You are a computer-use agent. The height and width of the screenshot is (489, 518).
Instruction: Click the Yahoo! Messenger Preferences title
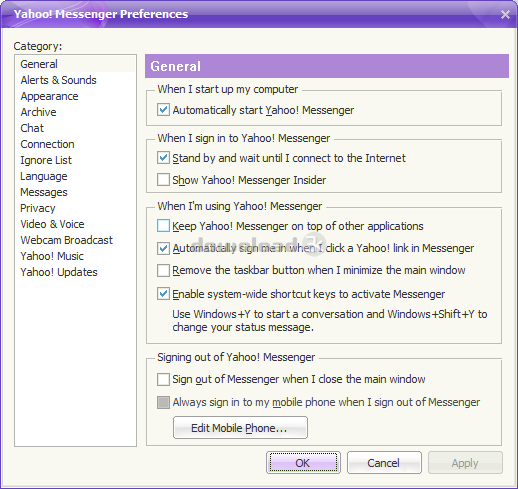101,14
